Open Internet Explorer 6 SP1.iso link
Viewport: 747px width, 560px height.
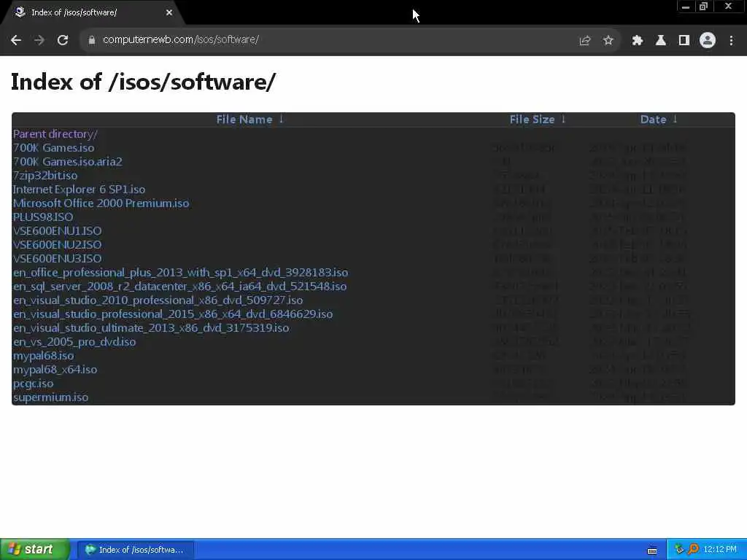79,190
